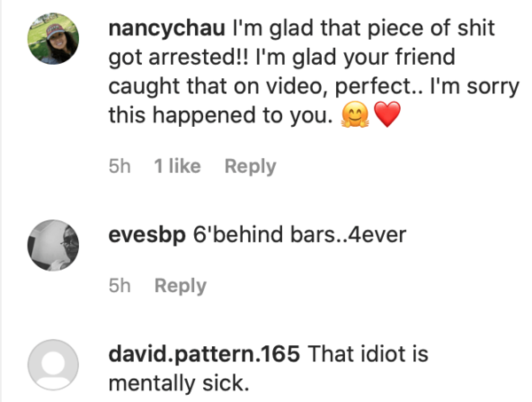The image size is (532, 402).
Task: Reply to evesbp's comment
Action: pos(180,286)
